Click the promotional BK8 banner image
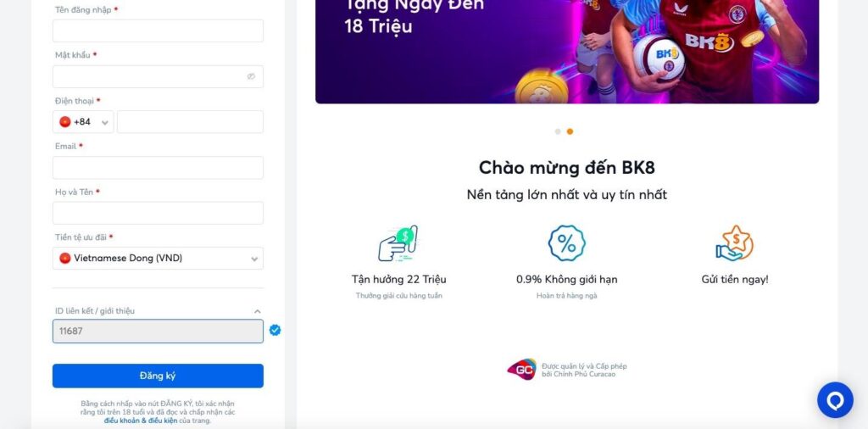Image resolution: width=868 pixels, height=429 pixels. (x=567, y=52)
